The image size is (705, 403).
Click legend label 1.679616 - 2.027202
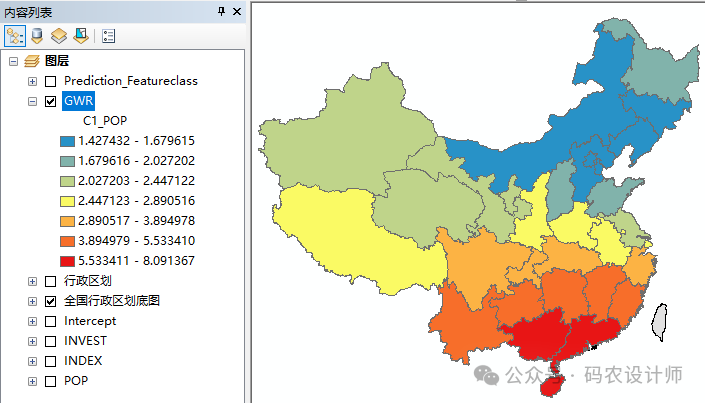137,161
